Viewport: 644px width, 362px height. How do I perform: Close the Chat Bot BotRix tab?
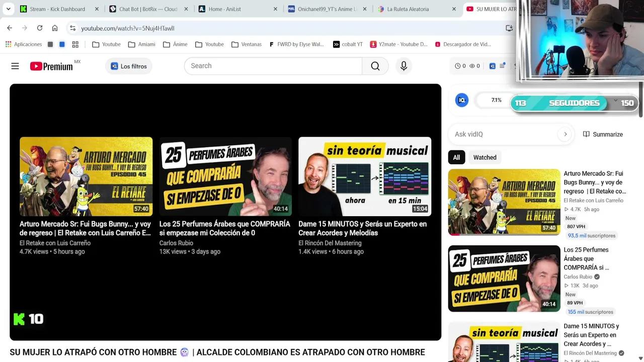[x=186, y=9]
